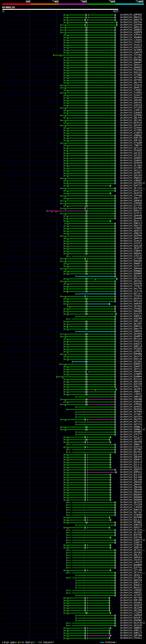Select the UniRef100_Q6I5I8 entry
Image resolution: width=146 pixels, height=644 pixels.
tap(131, 502)
